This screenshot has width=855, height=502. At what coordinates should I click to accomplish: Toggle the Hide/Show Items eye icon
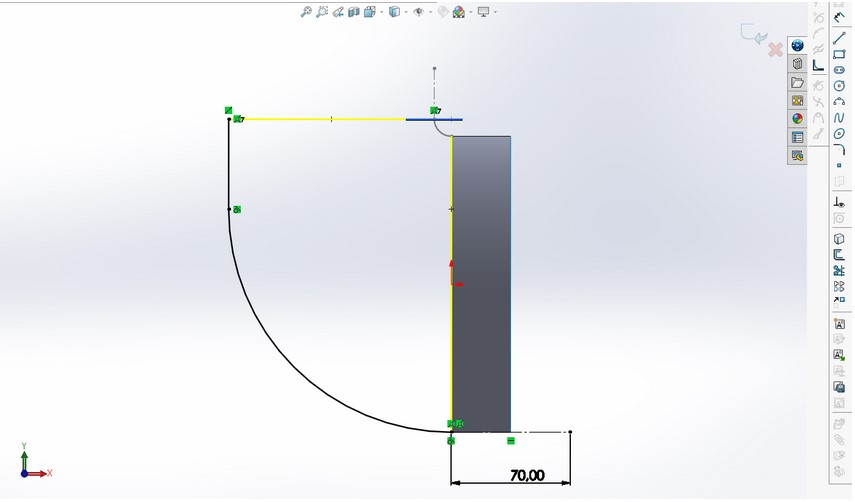pyautogui.click(x=419, y=12)
